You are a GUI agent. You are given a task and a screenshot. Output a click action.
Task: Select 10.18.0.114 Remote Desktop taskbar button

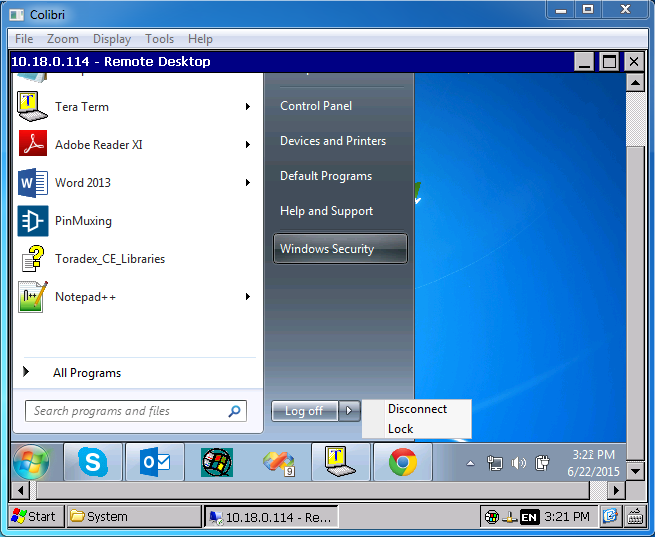[271, 517]
